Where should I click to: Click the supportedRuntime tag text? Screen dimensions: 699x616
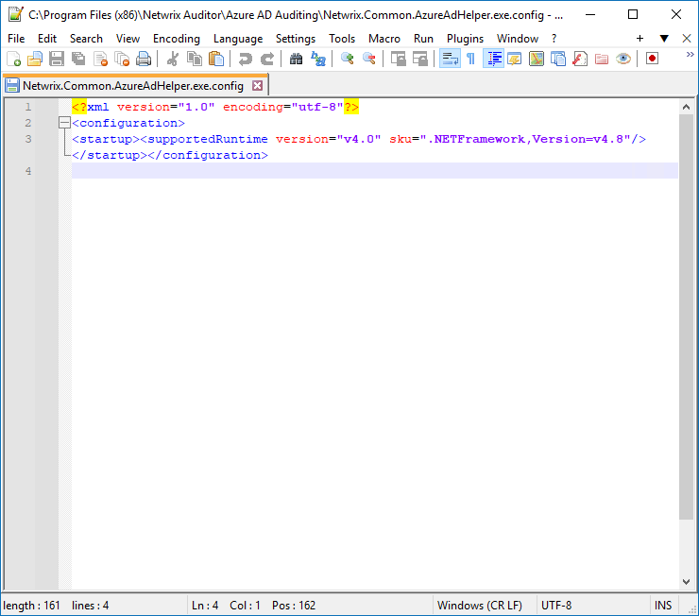click(x=207, y=139)
